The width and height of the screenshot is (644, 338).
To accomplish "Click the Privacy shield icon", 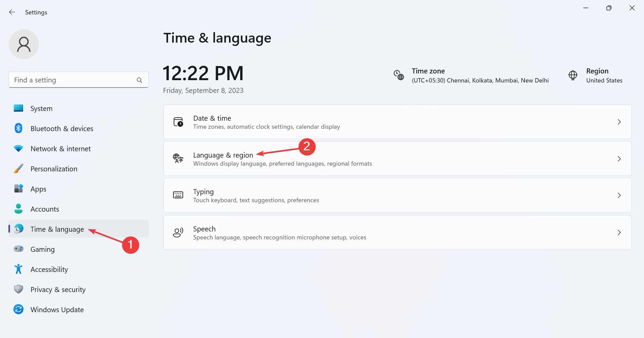I will [x=18, y=289].
